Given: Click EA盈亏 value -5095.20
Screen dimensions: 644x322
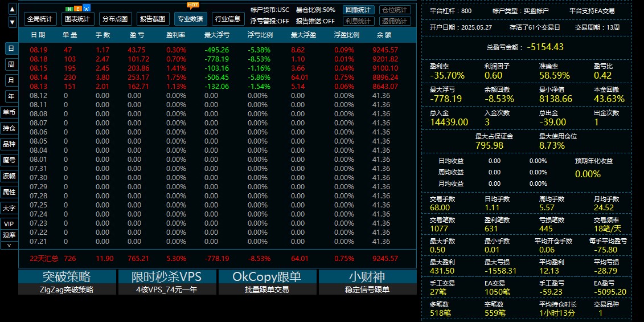Looking at the screenshot, I should [x=610, y=292].
